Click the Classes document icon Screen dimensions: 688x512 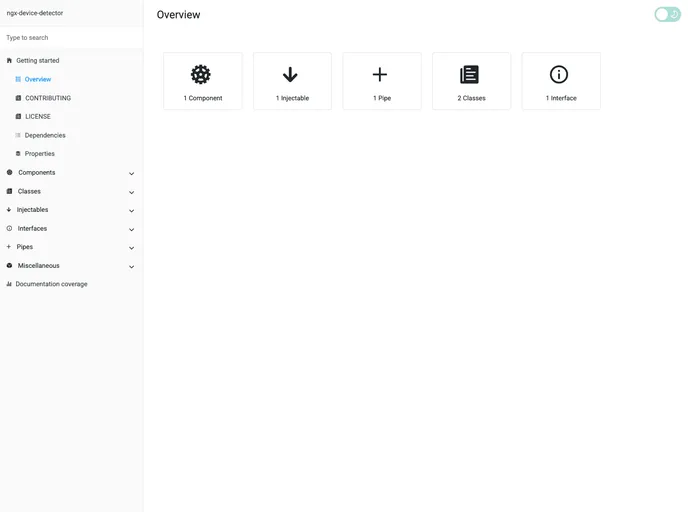[x=469, y=75]
